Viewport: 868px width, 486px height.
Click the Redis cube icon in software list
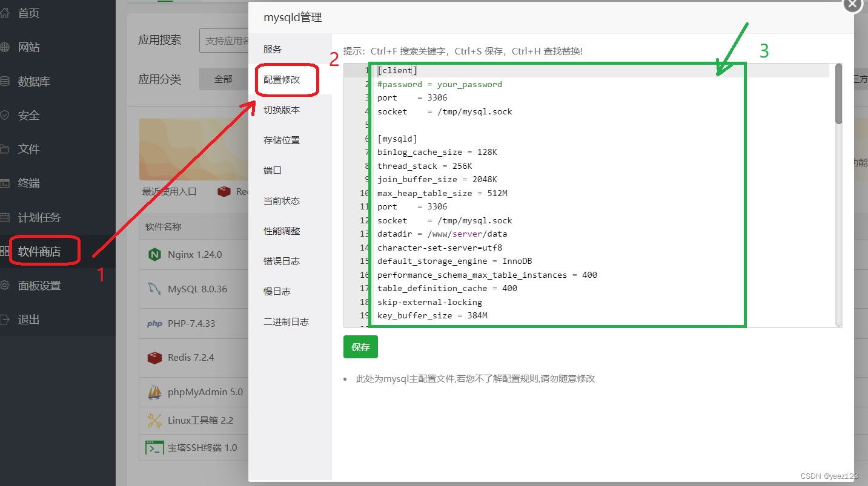click(x=154, y=357)
